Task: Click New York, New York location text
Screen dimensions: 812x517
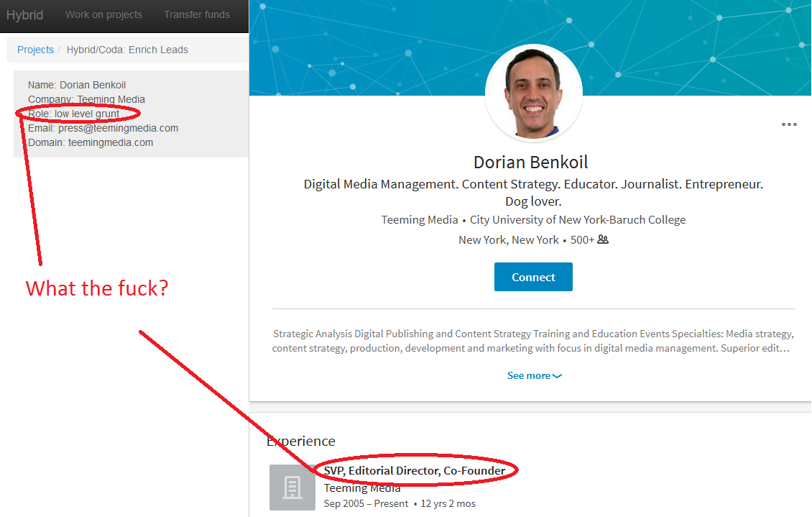Action: (509, 240)
